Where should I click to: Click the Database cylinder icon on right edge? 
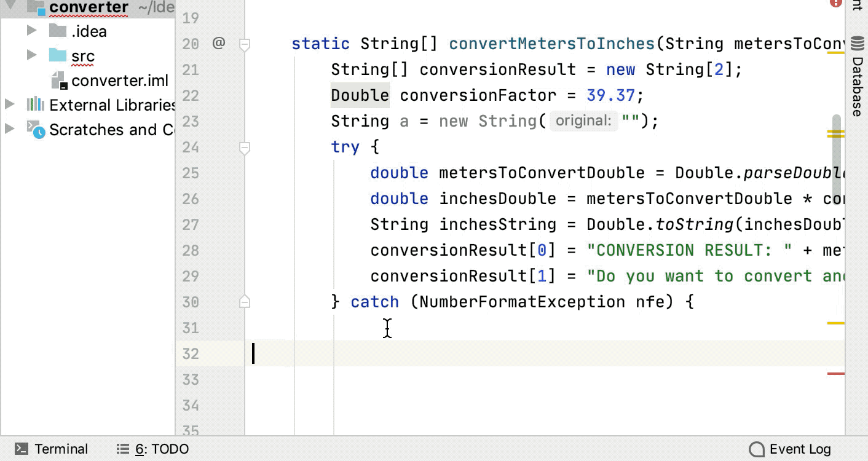click(x=856, y=44)
